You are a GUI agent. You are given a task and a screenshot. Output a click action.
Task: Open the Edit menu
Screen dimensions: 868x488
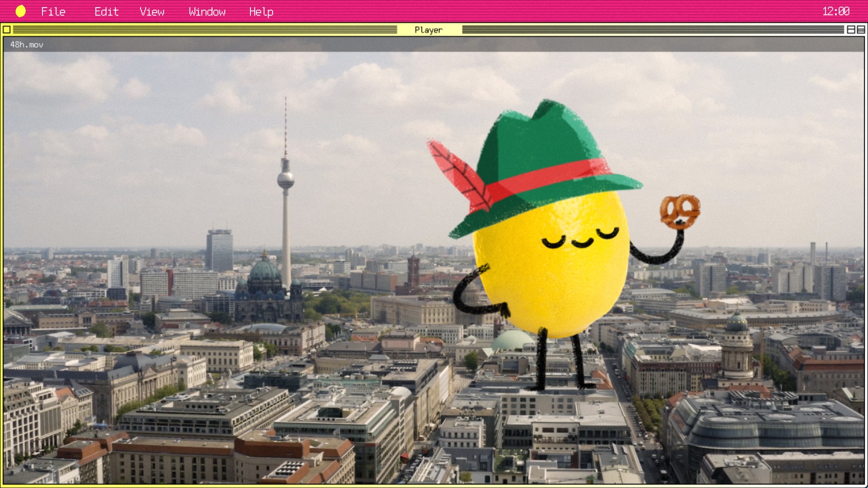[106, 12]
